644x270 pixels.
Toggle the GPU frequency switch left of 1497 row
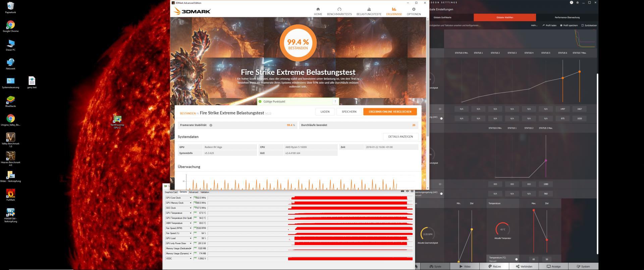tap(440, 109)
